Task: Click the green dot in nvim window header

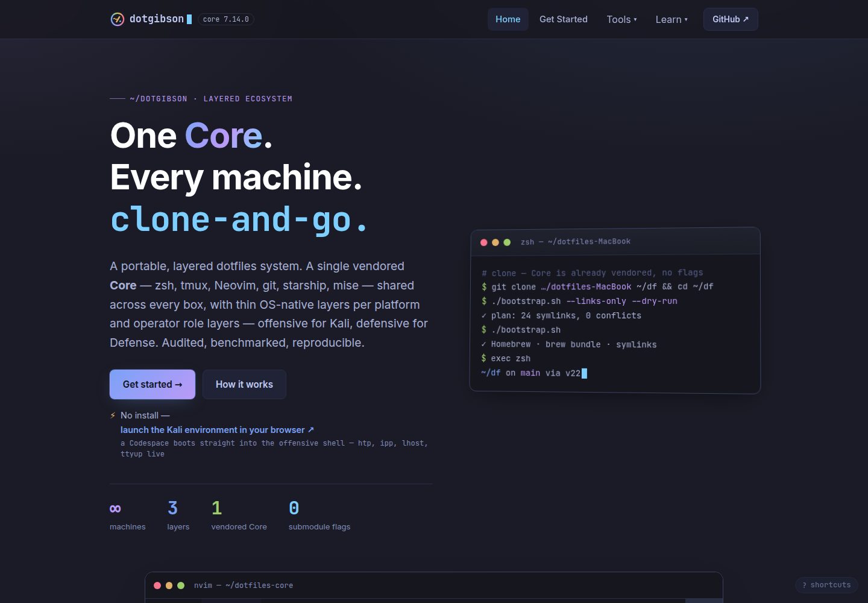Action: click(181, 586)
